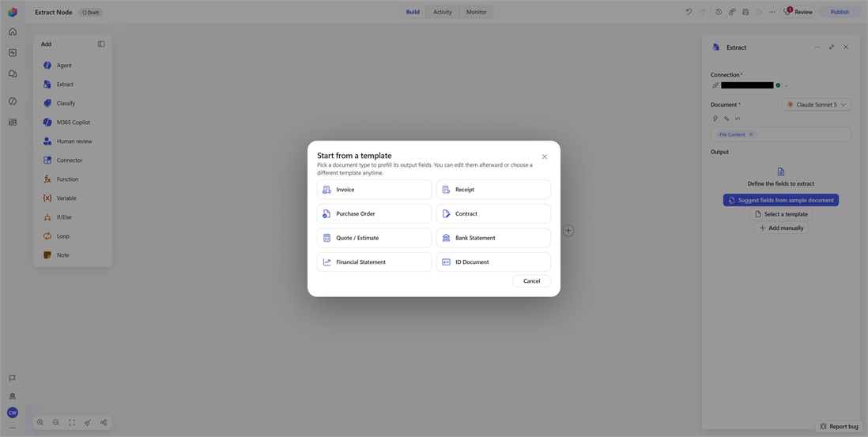Add a Note node
The height and width of the screenshot is (437, 868).
pyautogui.click(x=73, y=255)
